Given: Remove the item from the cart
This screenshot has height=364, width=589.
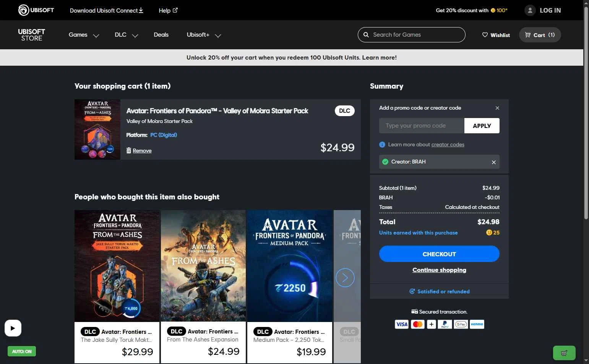Looking at the screenshot, I should point(142,150).
